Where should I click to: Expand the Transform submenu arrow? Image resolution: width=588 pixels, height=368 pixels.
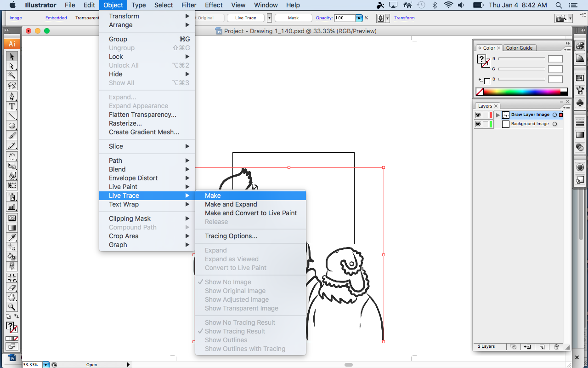(x=187, y=16)
